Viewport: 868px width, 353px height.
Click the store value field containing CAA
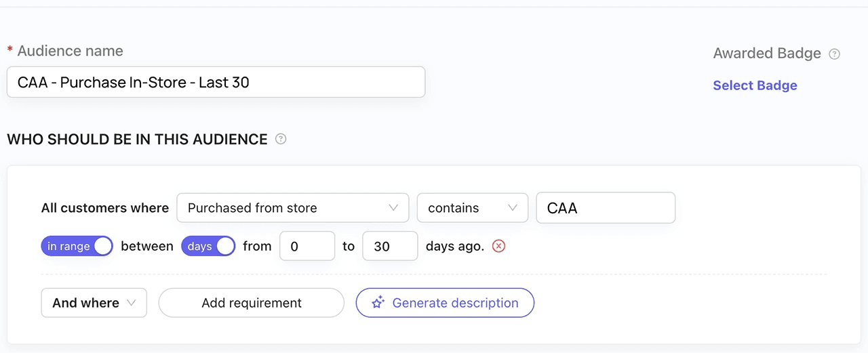click(x=605, y=208)
